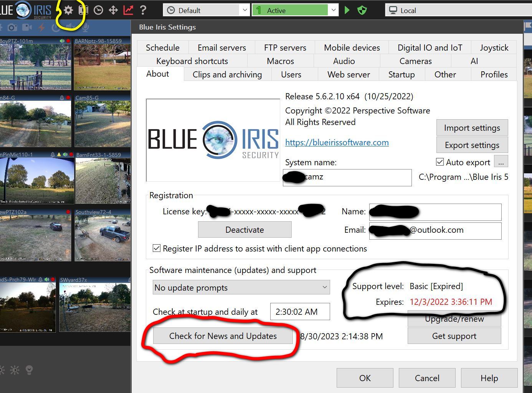The width and height of the screenshot is (532, 393).
Task: Click the auto export browse ... button
Action: coord(501,162)
